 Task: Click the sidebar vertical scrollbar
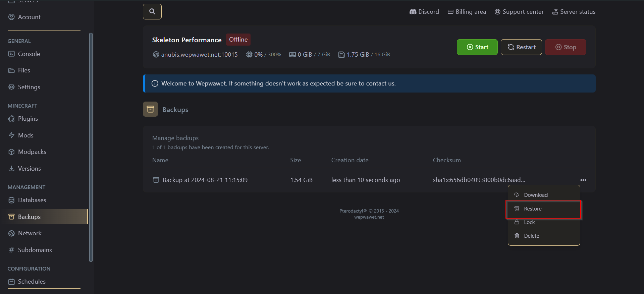click(91, 147)
